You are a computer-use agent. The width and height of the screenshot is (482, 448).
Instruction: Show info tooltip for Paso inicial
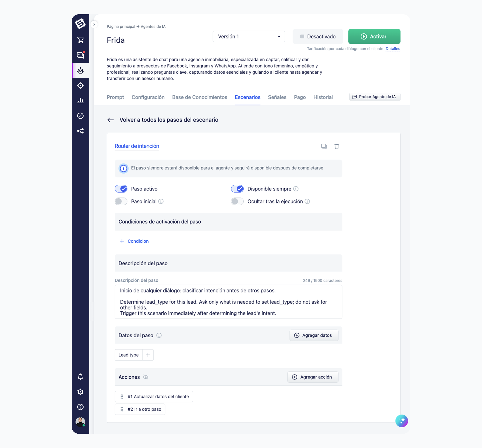[161, 201]
